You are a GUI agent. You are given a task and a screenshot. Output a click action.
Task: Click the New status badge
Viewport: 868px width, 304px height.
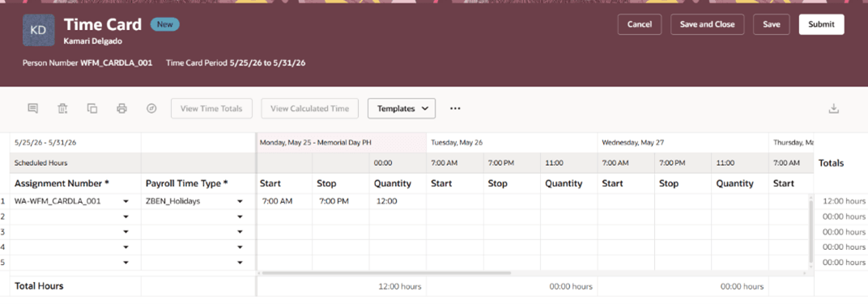(164, 24)
